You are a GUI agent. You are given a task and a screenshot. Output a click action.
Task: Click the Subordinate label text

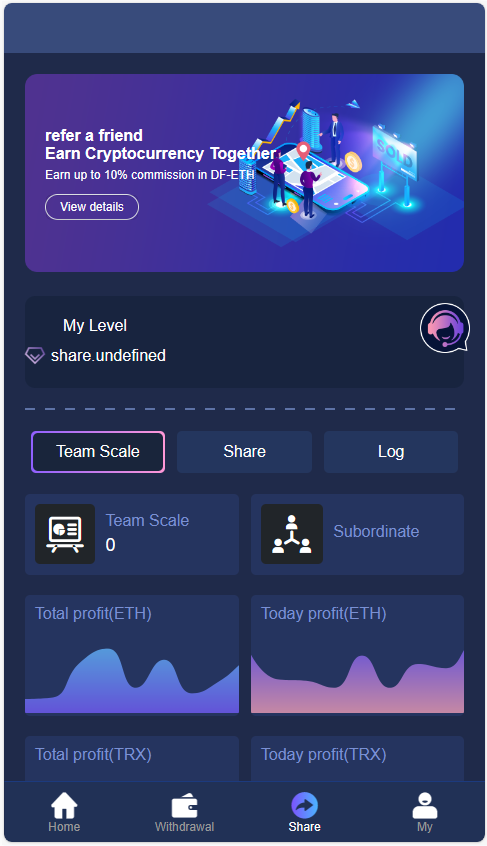pos(376,531)
